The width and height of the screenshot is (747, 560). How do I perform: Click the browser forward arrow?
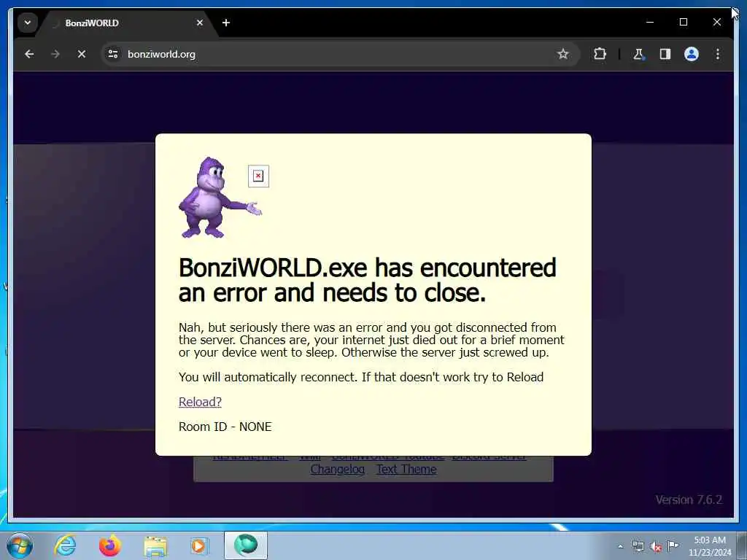55,54
